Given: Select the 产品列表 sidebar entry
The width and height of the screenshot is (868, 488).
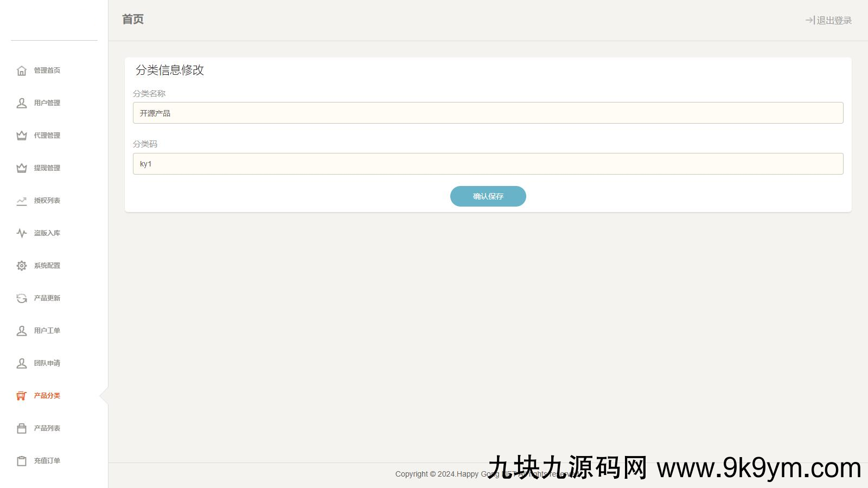Looking at the screenshot, I should click(x=47, y=428).
